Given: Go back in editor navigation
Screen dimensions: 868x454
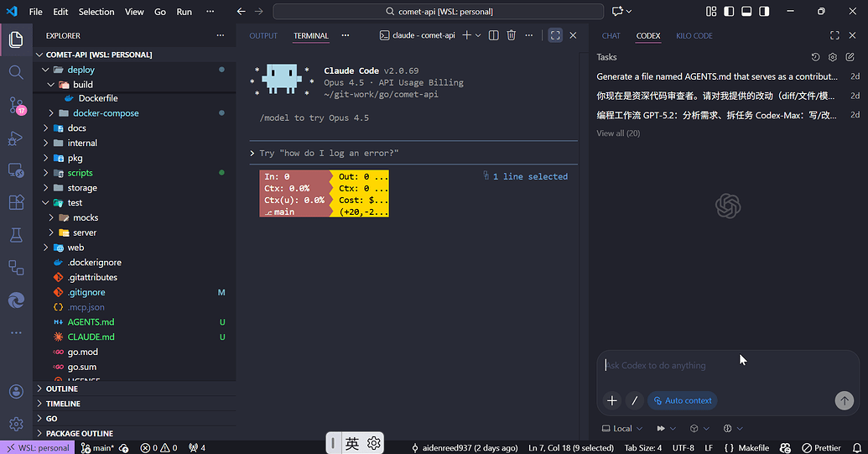Looking at the screenshot, I should (x=241, y=12).
